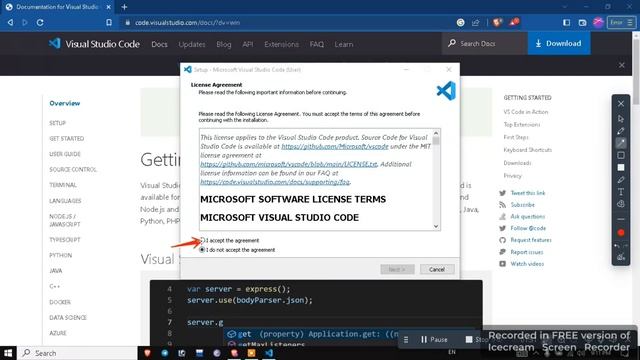
Task: Open the Windows Start menu
Action: pos(8,353)
